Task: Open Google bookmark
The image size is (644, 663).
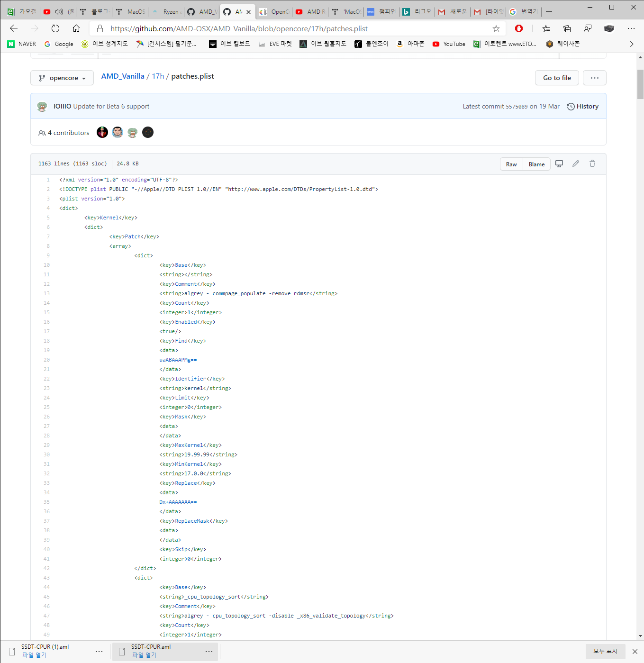Action: point(59,44)
